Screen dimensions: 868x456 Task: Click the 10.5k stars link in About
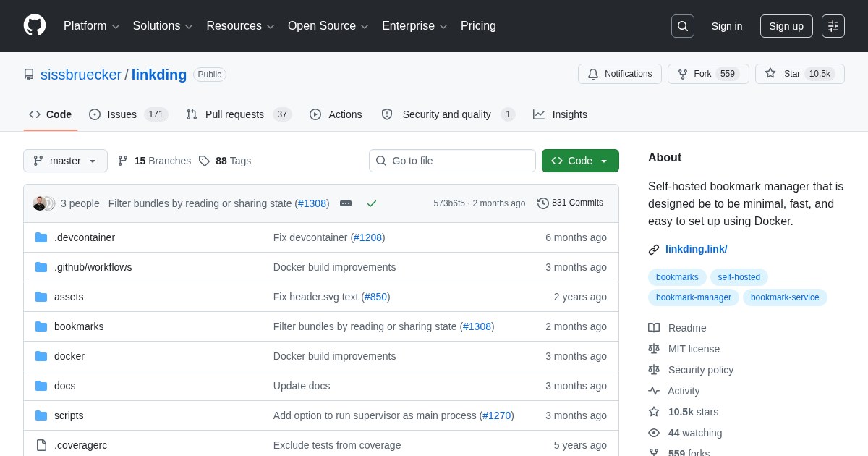pyautogui.click(x=693, y=412)
